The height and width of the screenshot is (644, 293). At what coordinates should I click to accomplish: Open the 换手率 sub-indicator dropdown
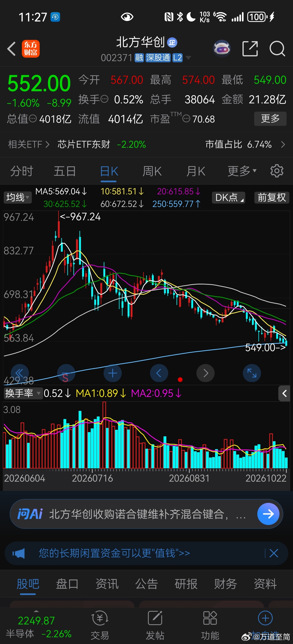coord(23,393)
